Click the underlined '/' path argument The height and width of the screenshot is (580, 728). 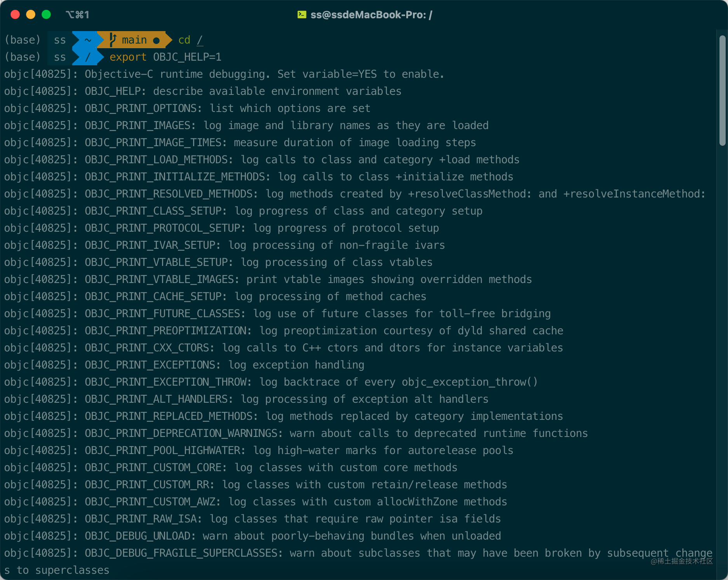pyautogui.click(x=200, y=40)
